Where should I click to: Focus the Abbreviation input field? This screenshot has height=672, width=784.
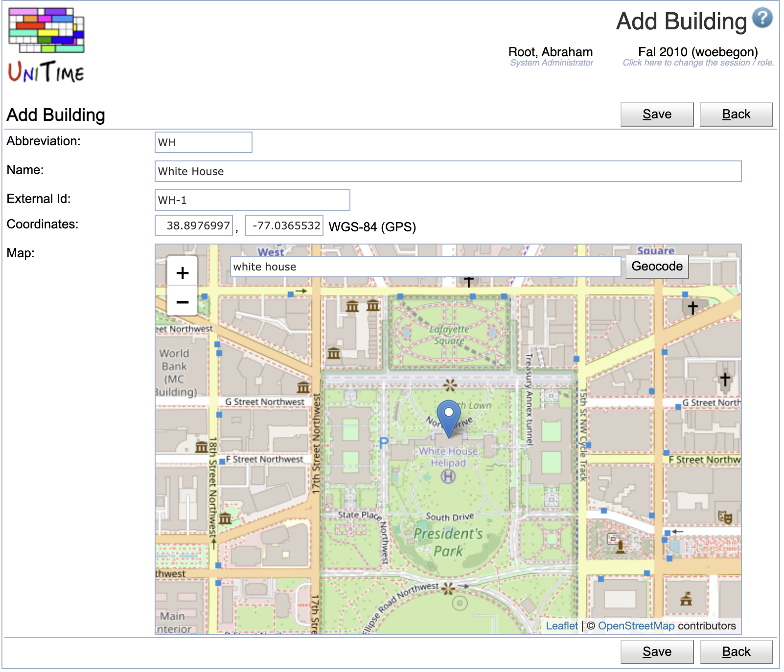click(204, 142)
